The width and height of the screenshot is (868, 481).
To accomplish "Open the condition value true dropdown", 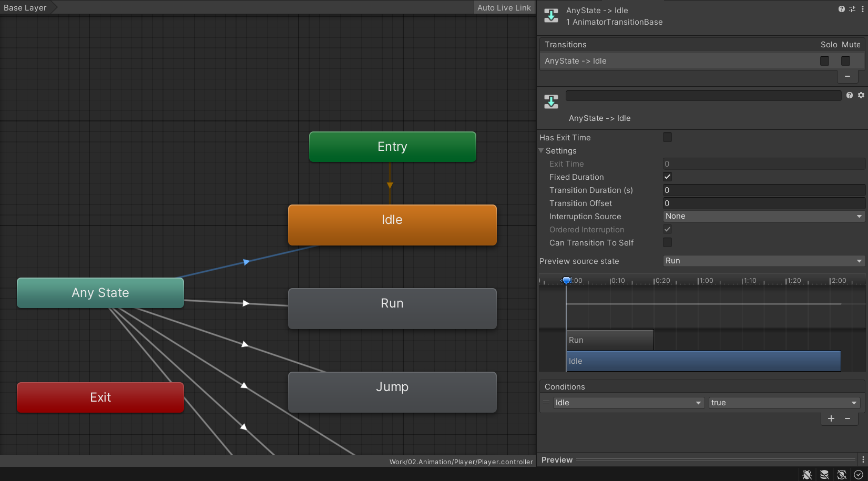I will tap(784, 403).
